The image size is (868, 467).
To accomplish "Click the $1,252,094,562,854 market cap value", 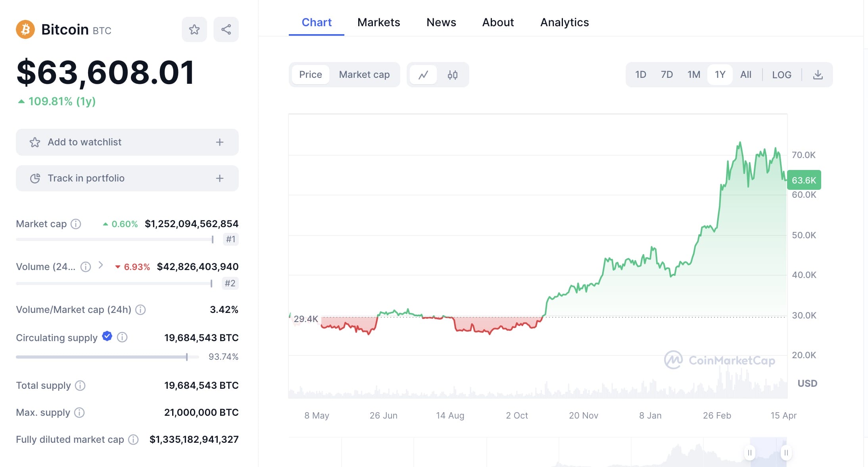I will (x=192, y=224).
